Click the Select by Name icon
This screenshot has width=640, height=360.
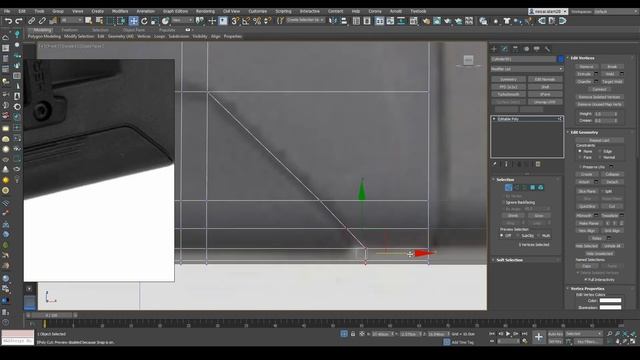(x=99, y=20)
